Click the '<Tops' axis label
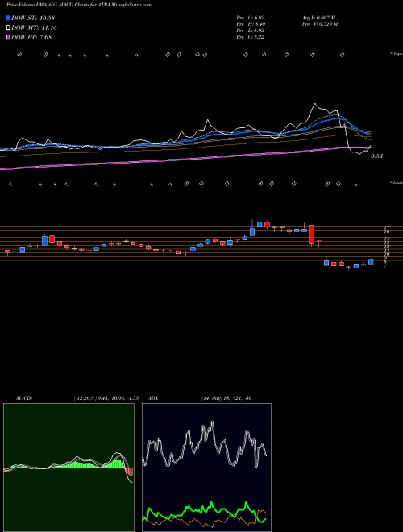403x532 pixels. point(397,54)
